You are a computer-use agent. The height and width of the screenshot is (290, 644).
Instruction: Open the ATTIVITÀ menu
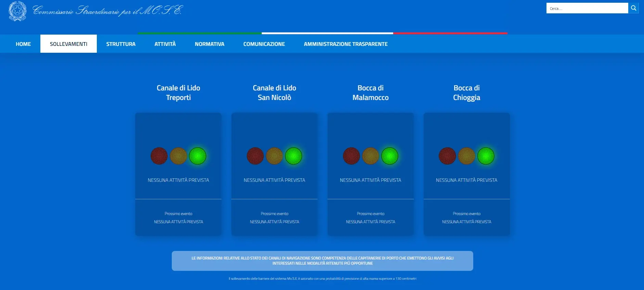point(165,44)
